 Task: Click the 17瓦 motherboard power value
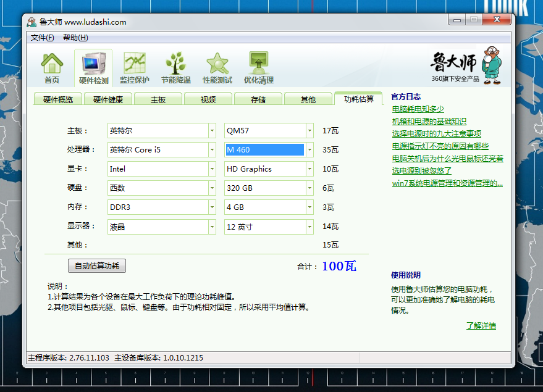pyautogui.click(x=330, y=131)
